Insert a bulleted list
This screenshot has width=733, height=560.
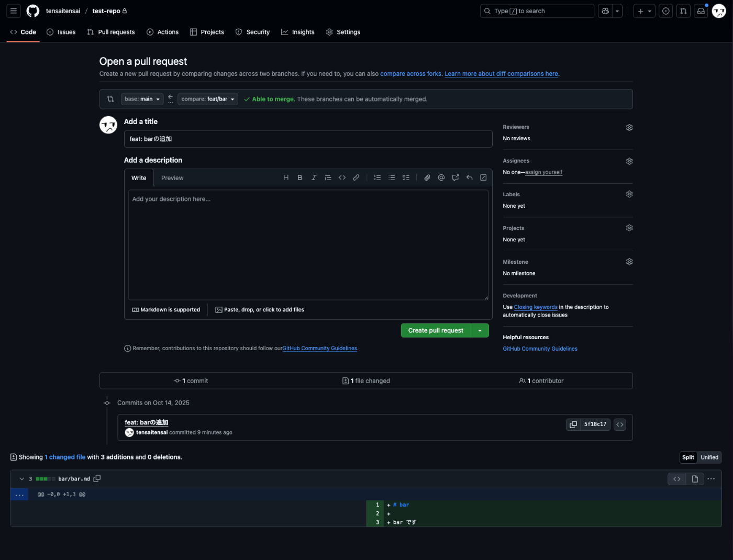[392, 178]
